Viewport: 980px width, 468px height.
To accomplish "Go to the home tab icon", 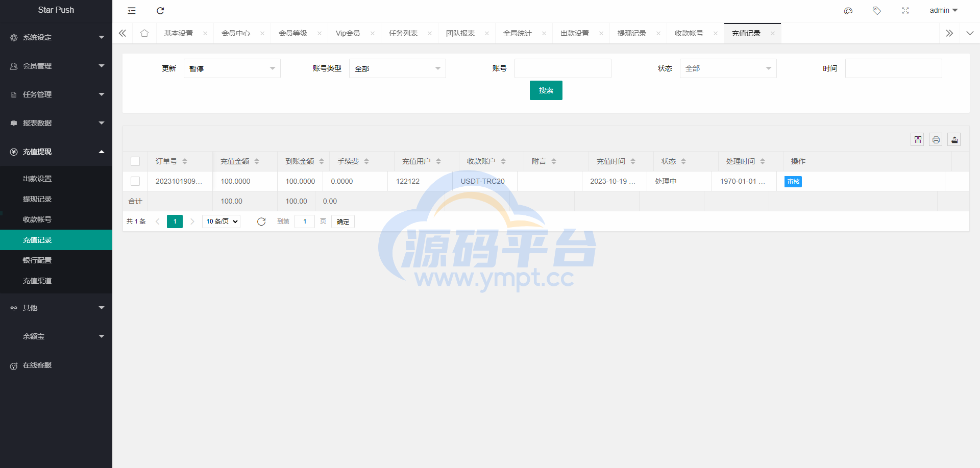I will pos(144,33).
